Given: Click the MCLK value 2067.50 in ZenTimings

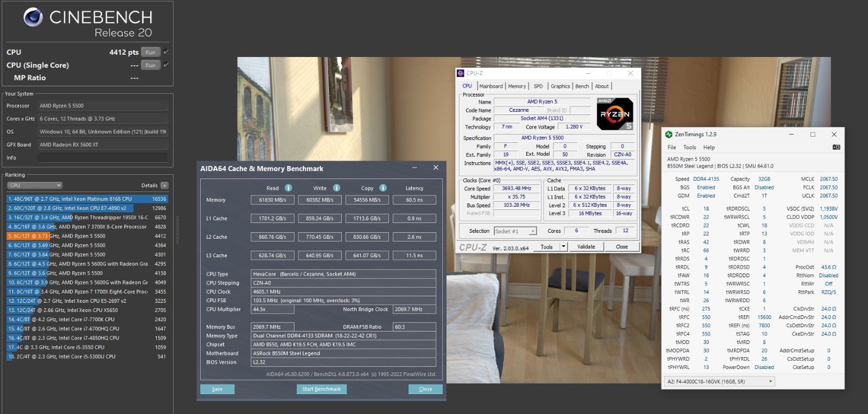Looking at the screenshot, I should (x=828, y=179).
